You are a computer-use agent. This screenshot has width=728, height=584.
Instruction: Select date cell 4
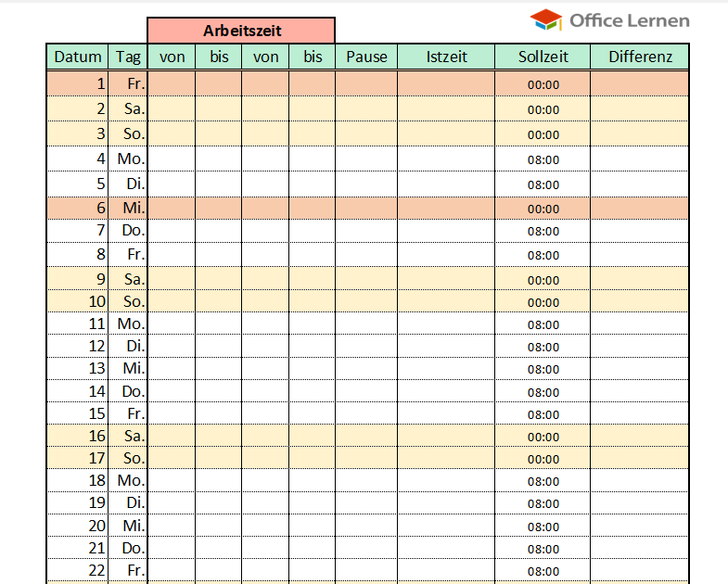tap(78, 159)
